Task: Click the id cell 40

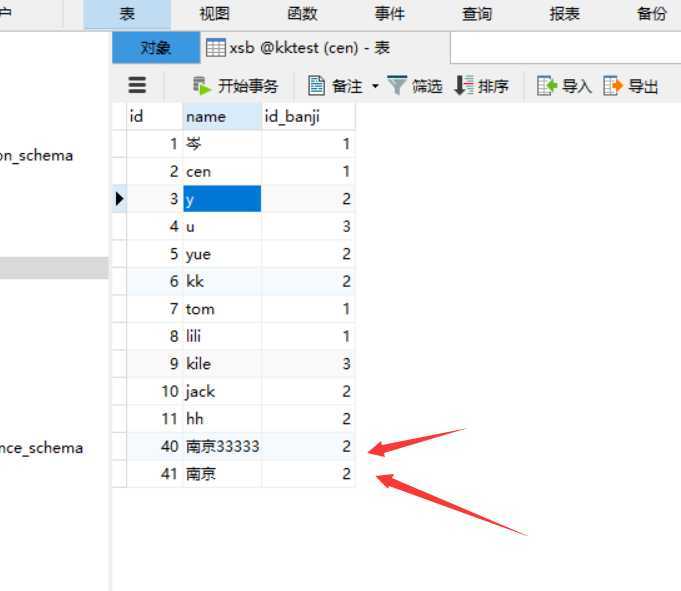Action: pyautogui.click(x=155, y=446)
